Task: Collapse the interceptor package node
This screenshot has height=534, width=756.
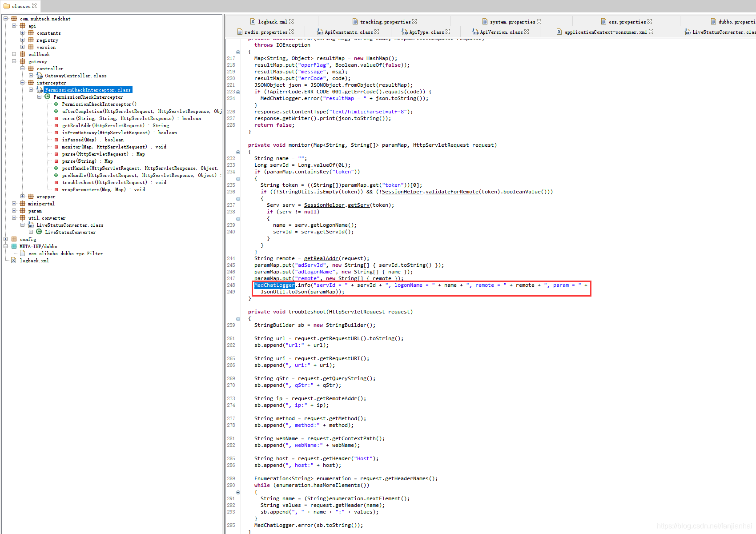Action: [23, 83]
